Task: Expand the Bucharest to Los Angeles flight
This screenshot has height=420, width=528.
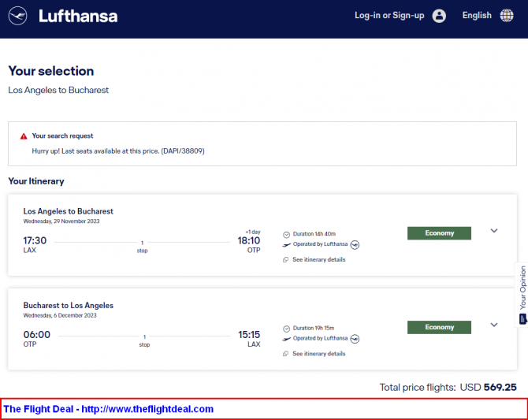Action: (x=494, y=325)
